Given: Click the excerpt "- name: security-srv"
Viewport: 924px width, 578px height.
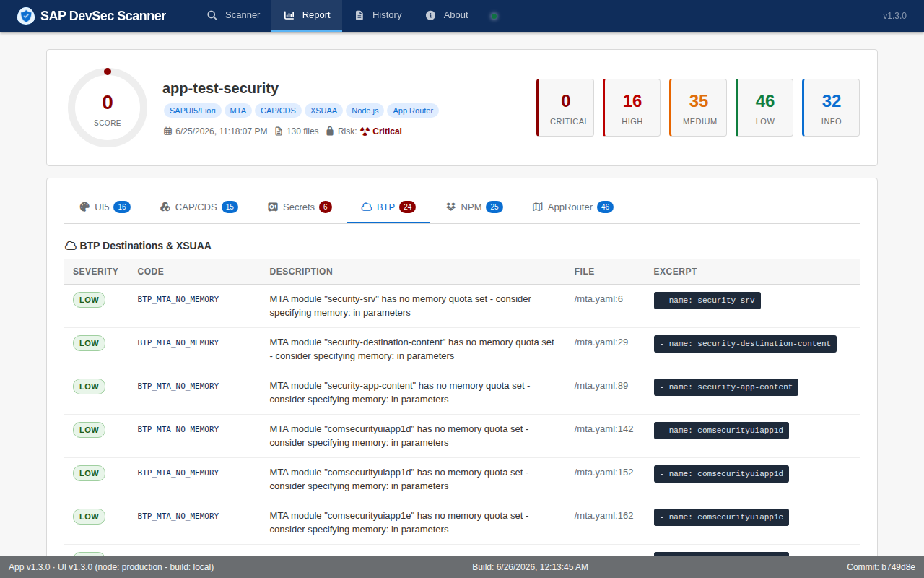Looking at the screenshot, I should point(707,301).
